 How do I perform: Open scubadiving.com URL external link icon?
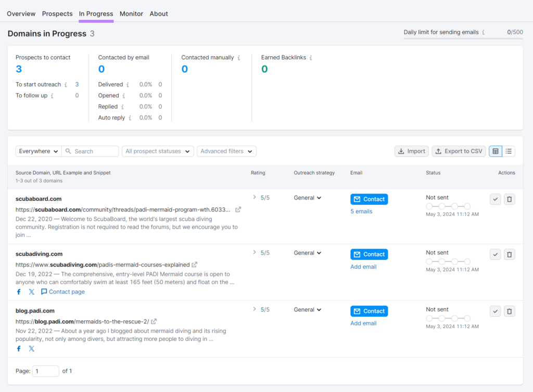tap(195, 265)
